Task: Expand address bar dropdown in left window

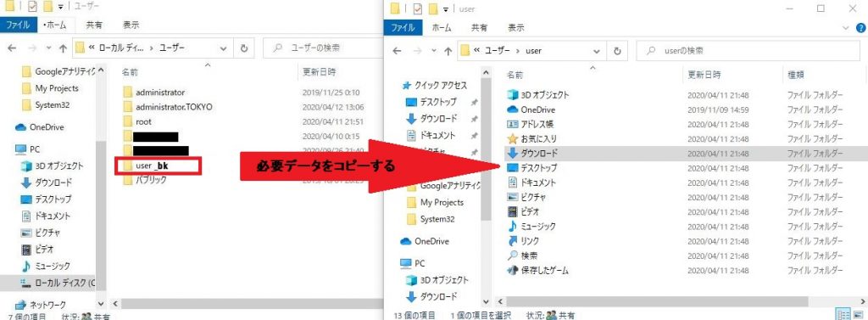Action: [x=223, y=48]
